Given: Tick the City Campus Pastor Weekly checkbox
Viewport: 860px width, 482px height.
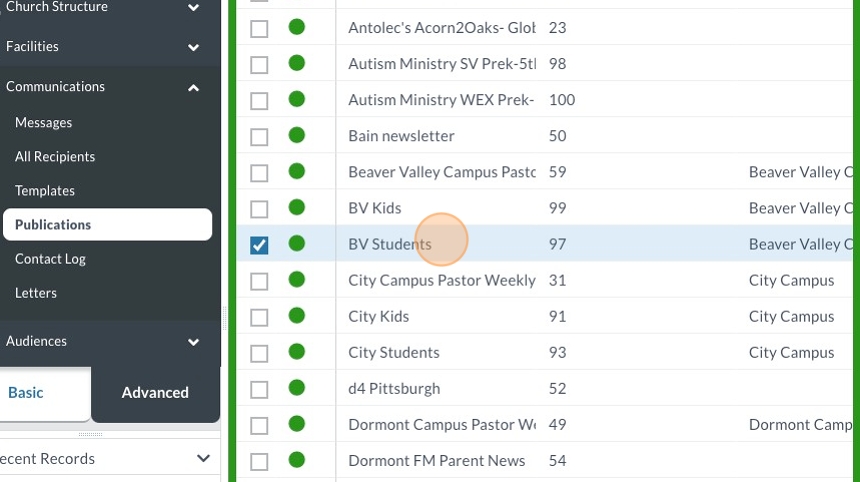Looking at the screenshot, I should click(x=259, y=281).
